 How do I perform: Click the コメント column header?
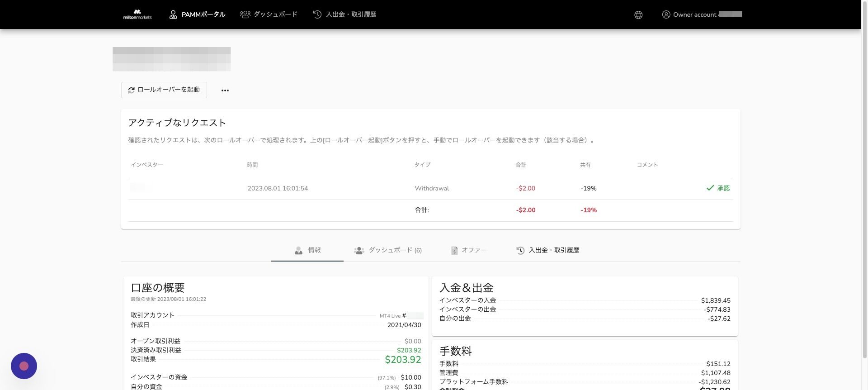(647, 165)
